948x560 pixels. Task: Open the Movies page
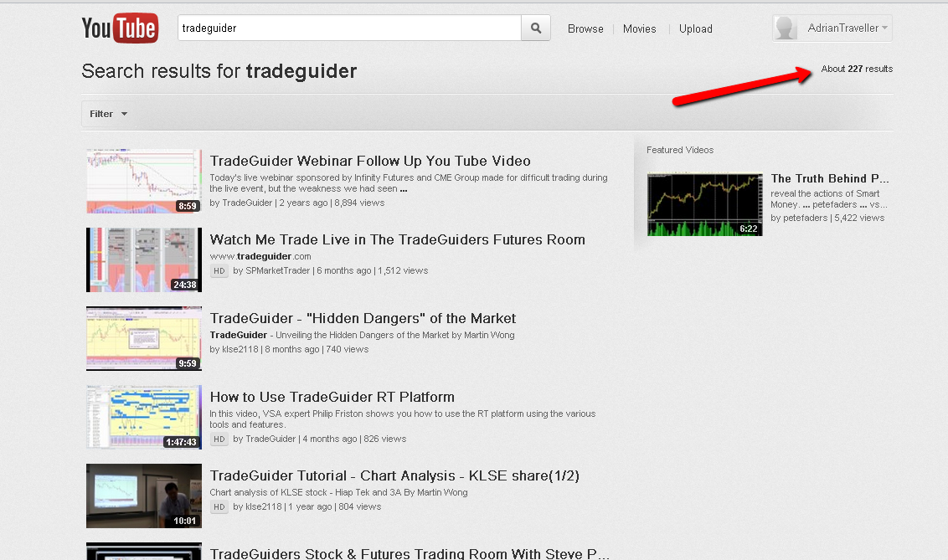pos(639,29)
